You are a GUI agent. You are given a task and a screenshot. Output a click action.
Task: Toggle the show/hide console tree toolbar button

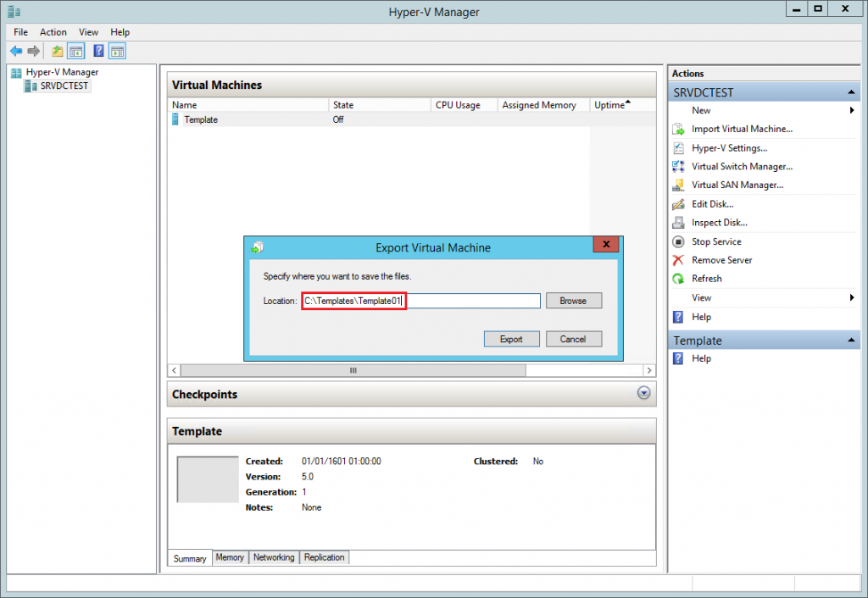[x=76, y=50]
